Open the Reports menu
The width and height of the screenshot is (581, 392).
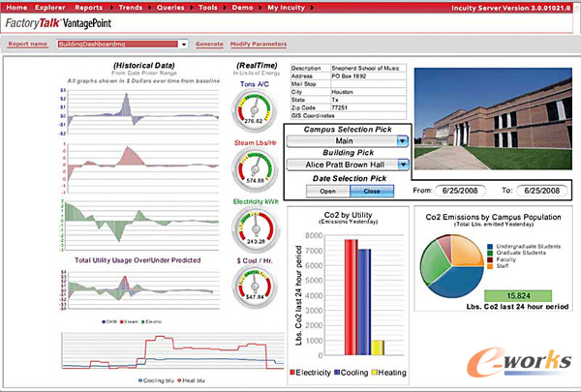[88, 8]
